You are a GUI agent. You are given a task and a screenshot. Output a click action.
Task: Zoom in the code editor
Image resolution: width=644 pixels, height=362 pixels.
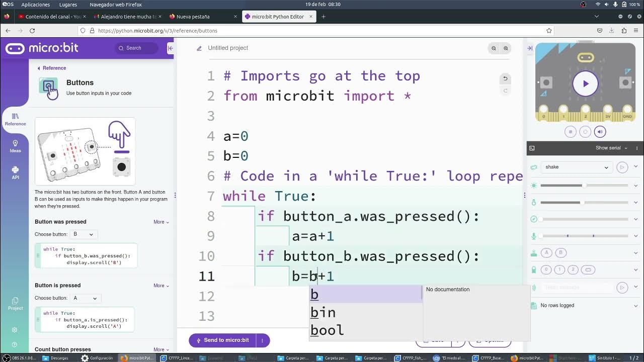pos(506,48)
